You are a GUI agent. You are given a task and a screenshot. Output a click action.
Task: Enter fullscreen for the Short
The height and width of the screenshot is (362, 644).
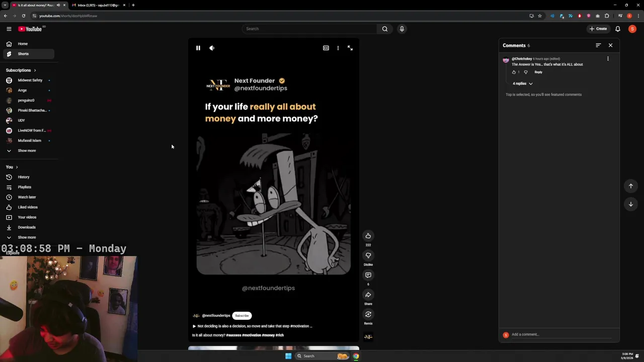pyautogui.click(x=350, y=48)
